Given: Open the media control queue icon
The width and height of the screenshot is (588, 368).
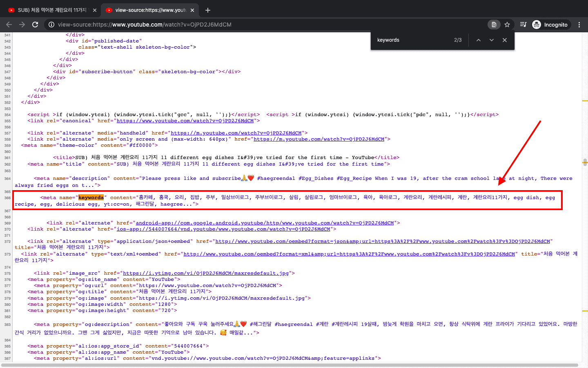Looking at the screenshot, I should click(x=523, y=25).
